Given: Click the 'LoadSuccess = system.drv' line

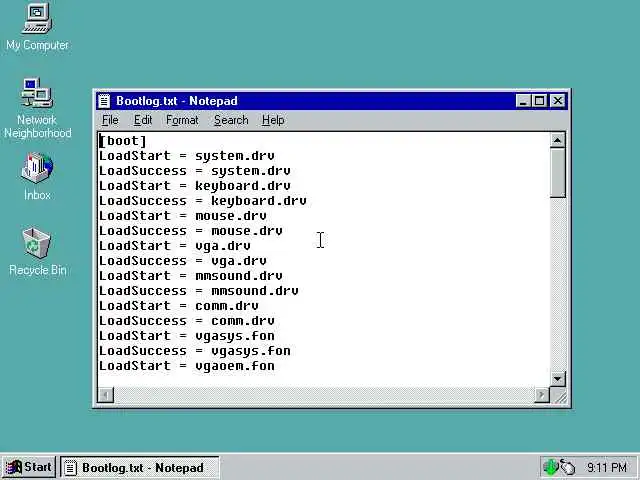Looking at the screenshot, I should (195, 171).
